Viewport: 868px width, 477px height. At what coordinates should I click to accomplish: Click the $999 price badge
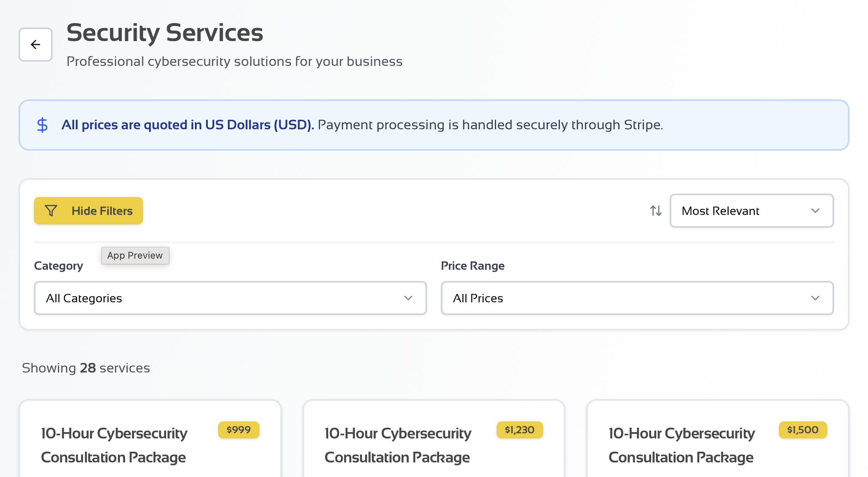click(239, 430)
